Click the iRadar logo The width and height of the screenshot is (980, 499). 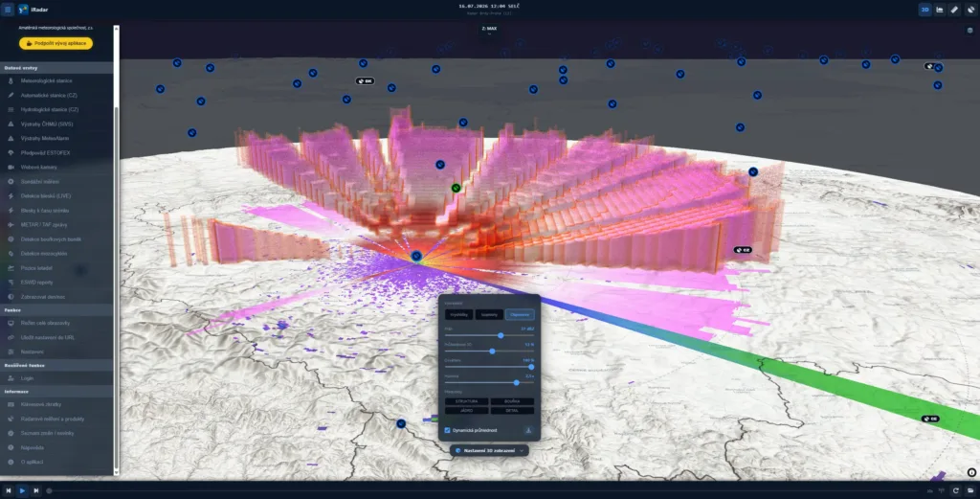coord(23,10)
